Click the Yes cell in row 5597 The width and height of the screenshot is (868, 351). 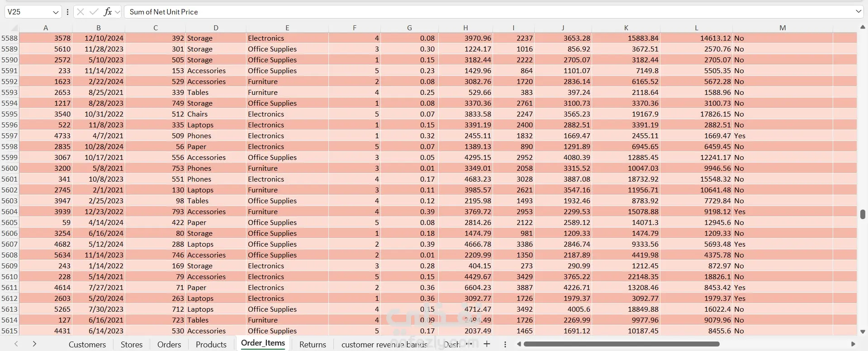[x=783, y=136]
